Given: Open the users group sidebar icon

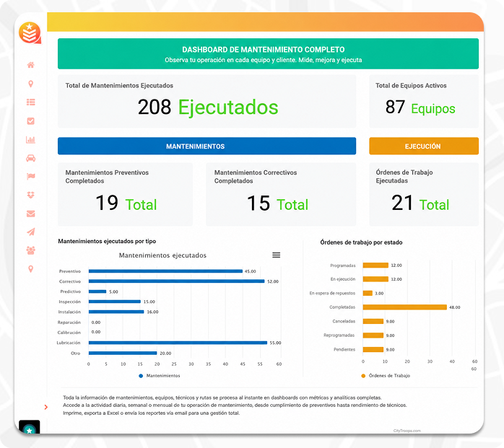Looking at the screenshot, I should pos(30,250).
